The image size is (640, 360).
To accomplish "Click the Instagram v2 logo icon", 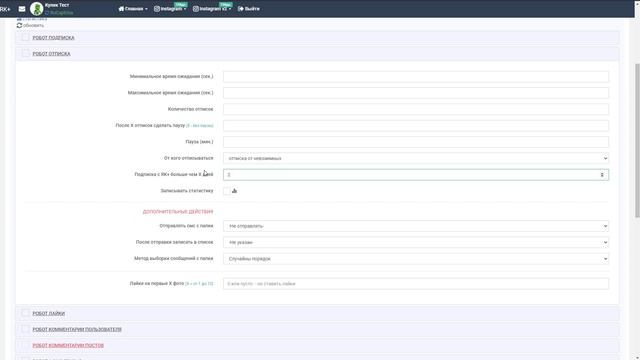I will point(196,9).
